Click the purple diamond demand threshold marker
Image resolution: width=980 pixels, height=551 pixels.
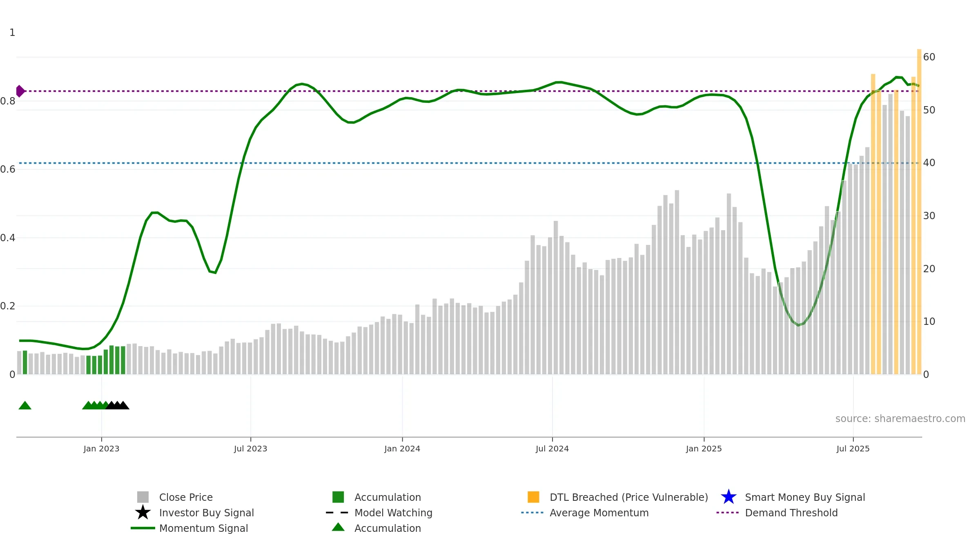20,91
